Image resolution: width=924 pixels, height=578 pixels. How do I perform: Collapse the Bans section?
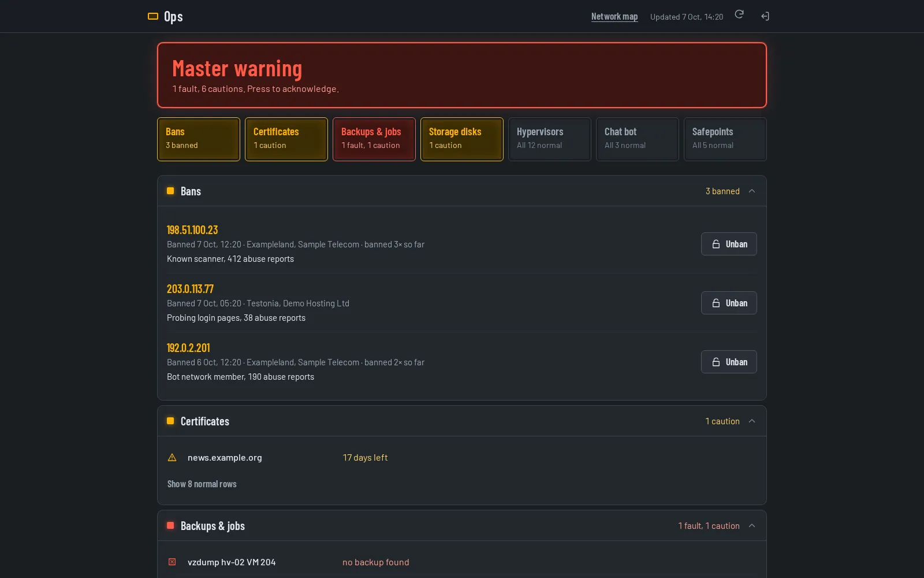(x=752, y=191)
